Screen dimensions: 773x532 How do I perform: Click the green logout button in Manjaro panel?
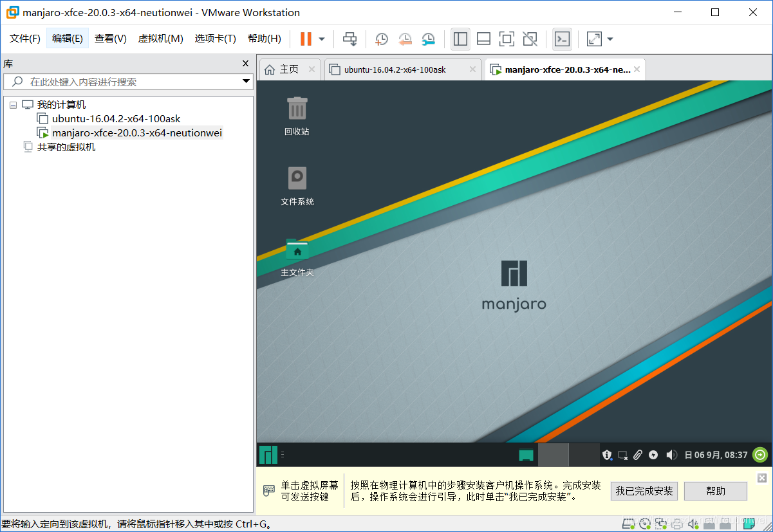coord(760,455)
